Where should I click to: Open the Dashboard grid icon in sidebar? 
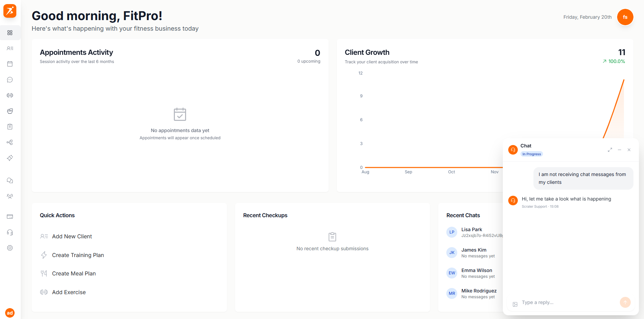tap(10, 33)
